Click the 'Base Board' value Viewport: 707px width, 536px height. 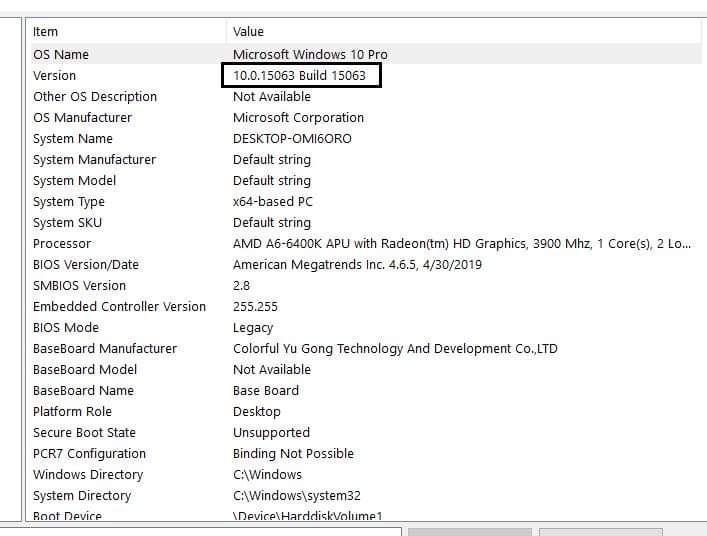coord(266,391)
